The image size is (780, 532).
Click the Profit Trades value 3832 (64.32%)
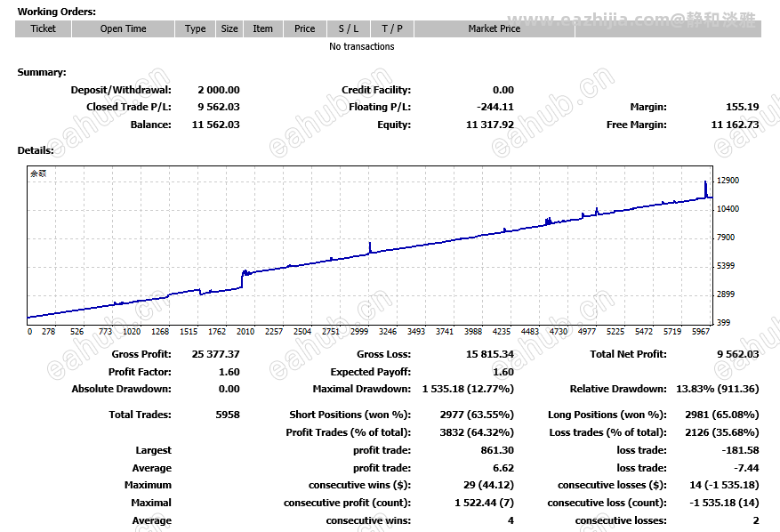(x=477, y=433)
